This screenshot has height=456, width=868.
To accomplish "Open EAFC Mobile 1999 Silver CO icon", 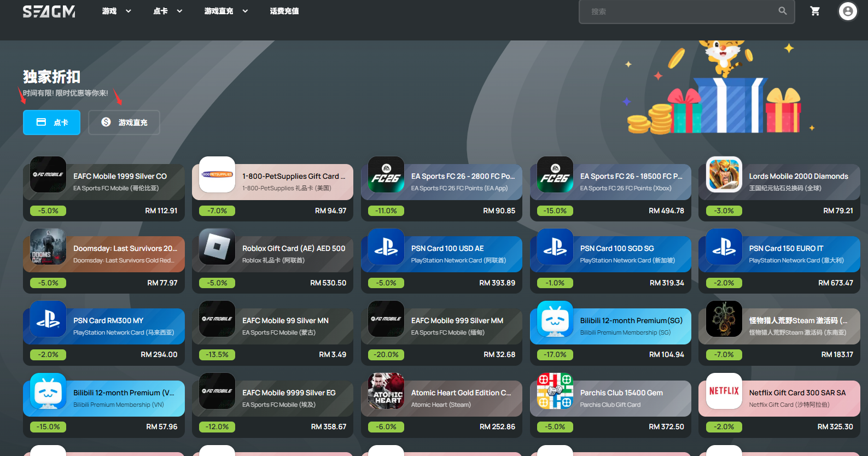I will click(x=48, y=174).
